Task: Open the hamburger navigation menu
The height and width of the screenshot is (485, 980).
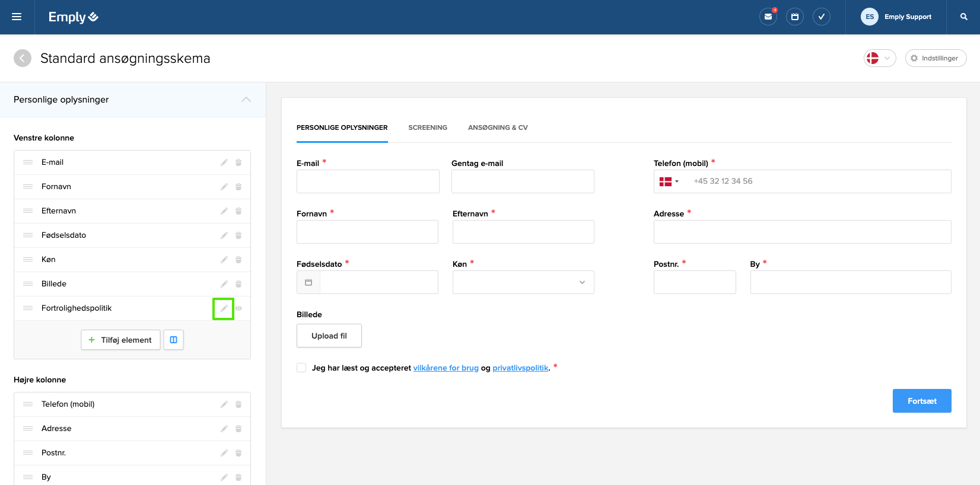Action: pos(17,17)
